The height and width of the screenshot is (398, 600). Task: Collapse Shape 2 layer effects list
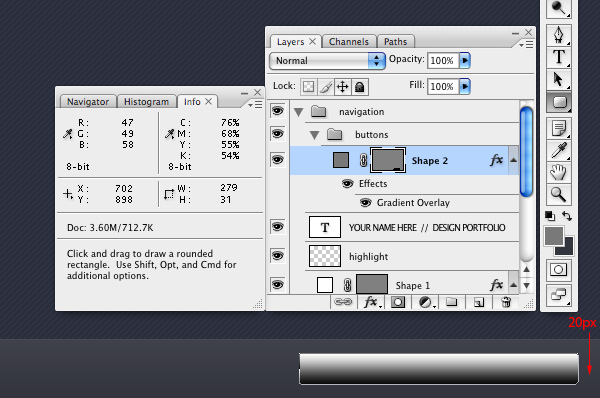[x=514, y=160]
